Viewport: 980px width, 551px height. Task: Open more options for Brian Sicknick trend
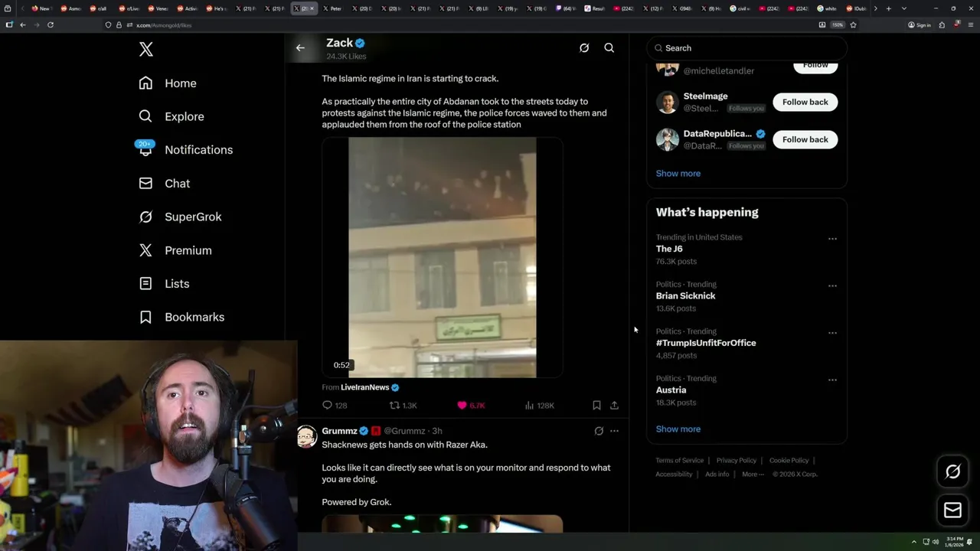coord(832,286)
